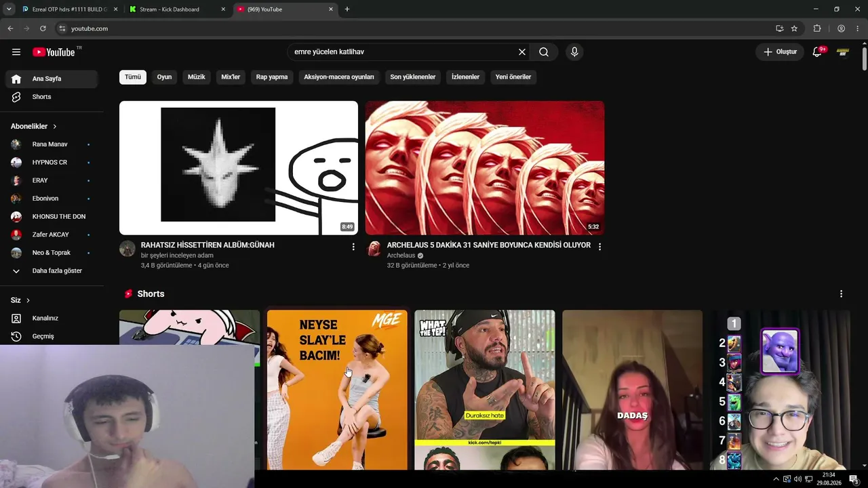Viewport: 868px width, 488px height.
Task: Select the Müzik filter chip
Action: pos(197,77)
